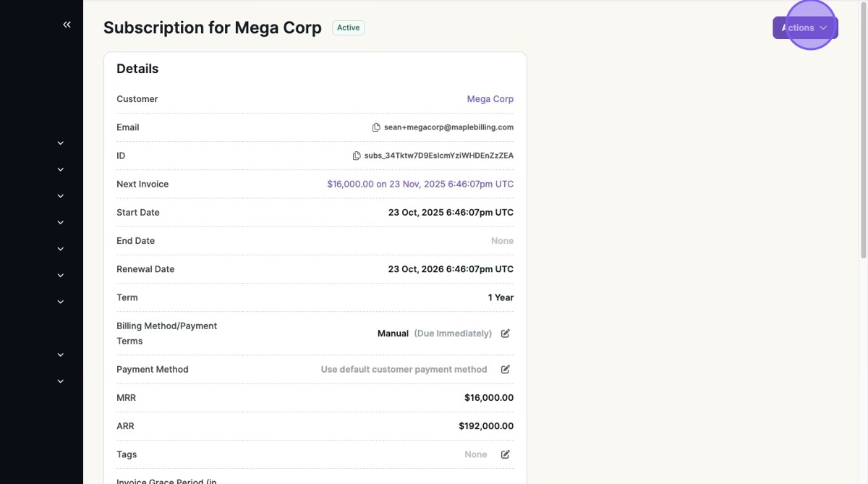Click the sean+megacorp@maplebilling.com email text

pyautogui.click(x=448, y=127)
